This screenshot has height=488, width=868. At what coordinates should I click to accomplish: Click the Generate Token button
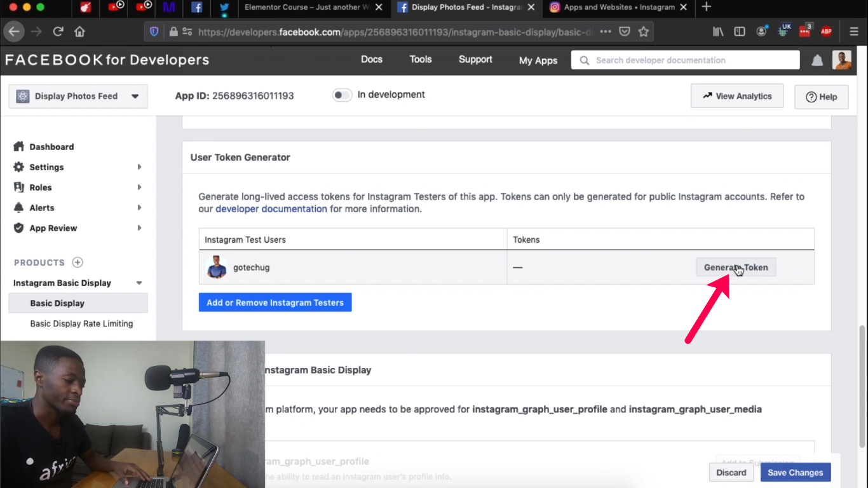(x=736, y=268)
